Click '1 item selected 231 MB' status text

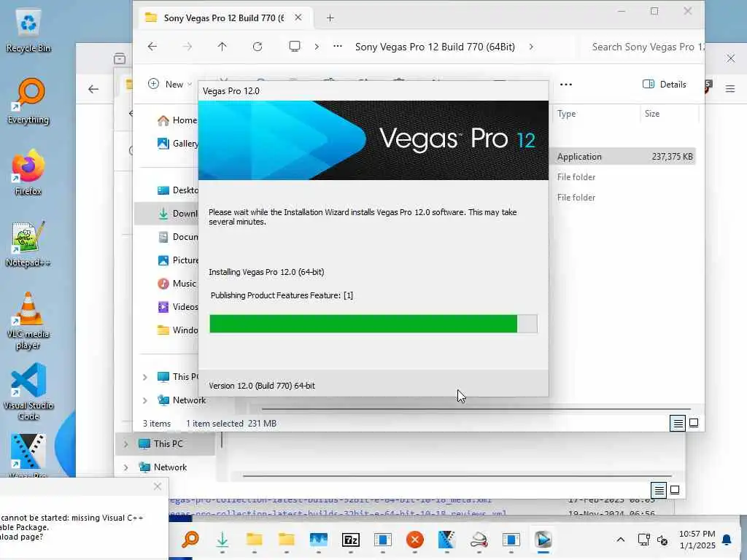[231, 424]
